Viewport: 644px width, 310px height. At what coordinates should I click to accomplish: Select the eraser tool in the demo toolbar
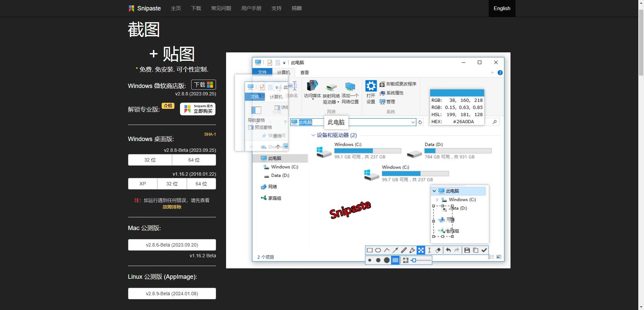438,250
